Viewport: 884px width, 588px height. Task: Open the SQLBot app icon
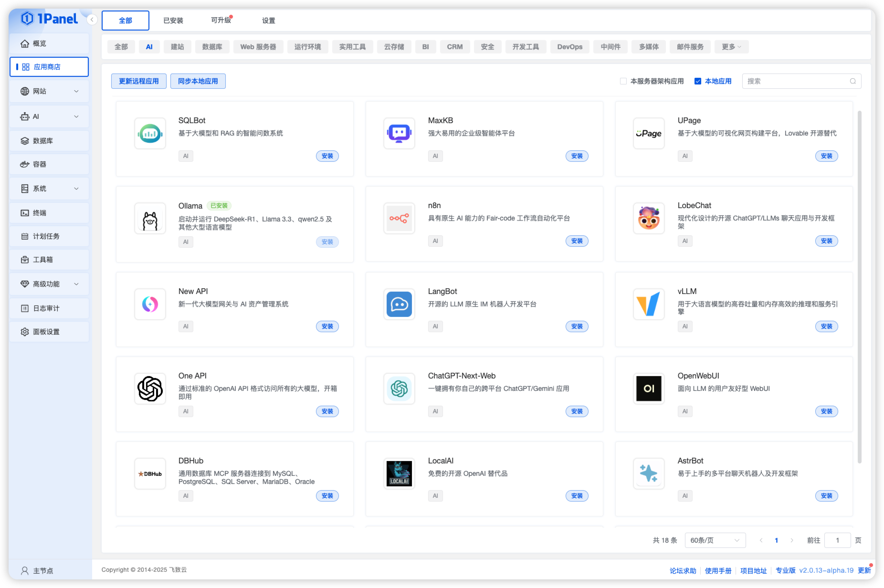coord(150,134)
